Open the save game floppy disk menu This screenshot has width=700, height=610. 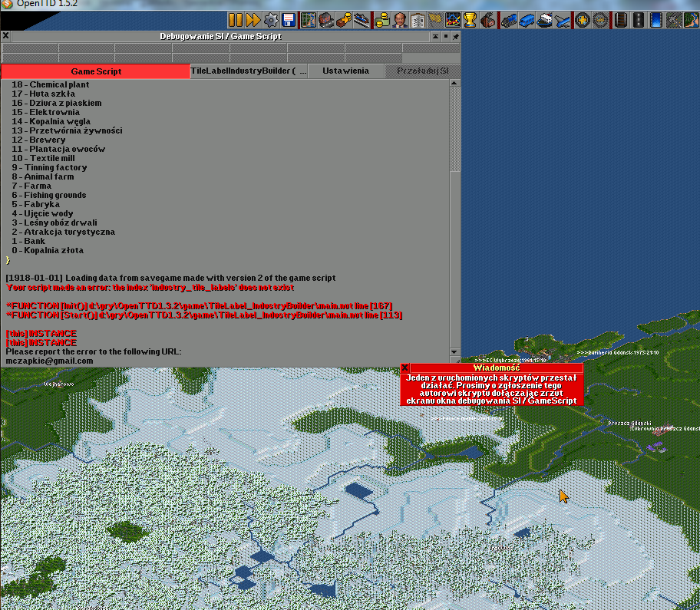pyautogui.click(x=289, y=20)
